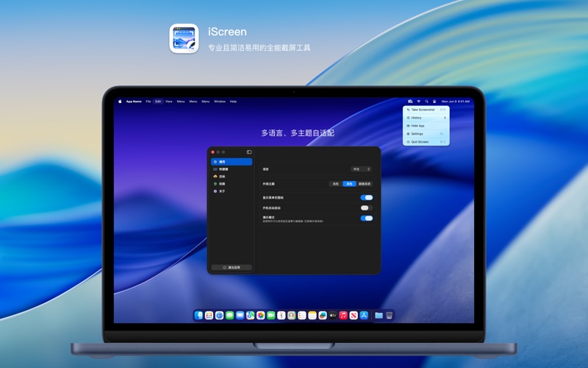Open App Store from the Dock

click(x=364, y=316)
